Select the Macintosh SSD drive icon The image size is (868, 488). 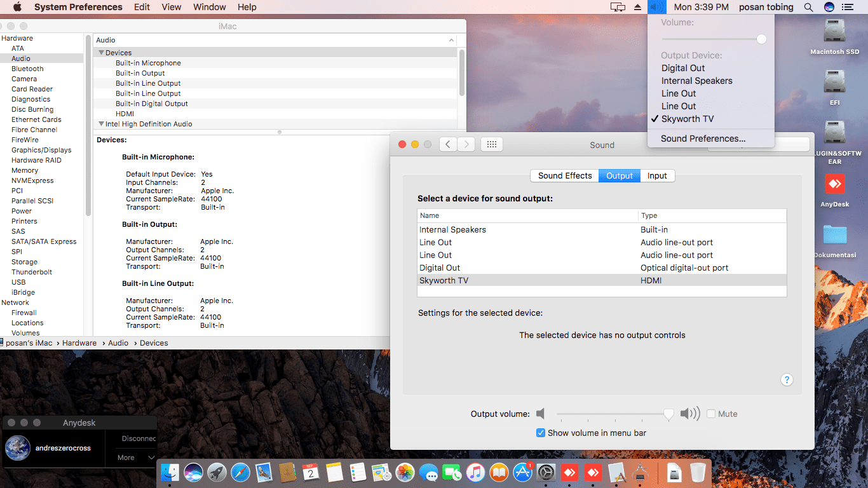[834, 32]
